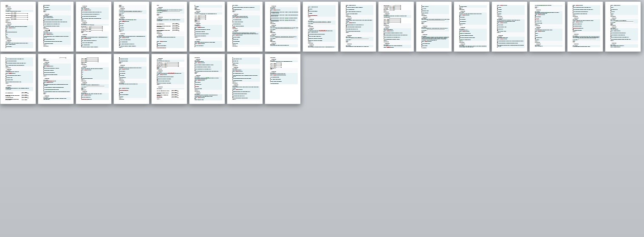Select the last page, page 25
644x237 pixels.
pyautogui.click(x=282, y=79)
